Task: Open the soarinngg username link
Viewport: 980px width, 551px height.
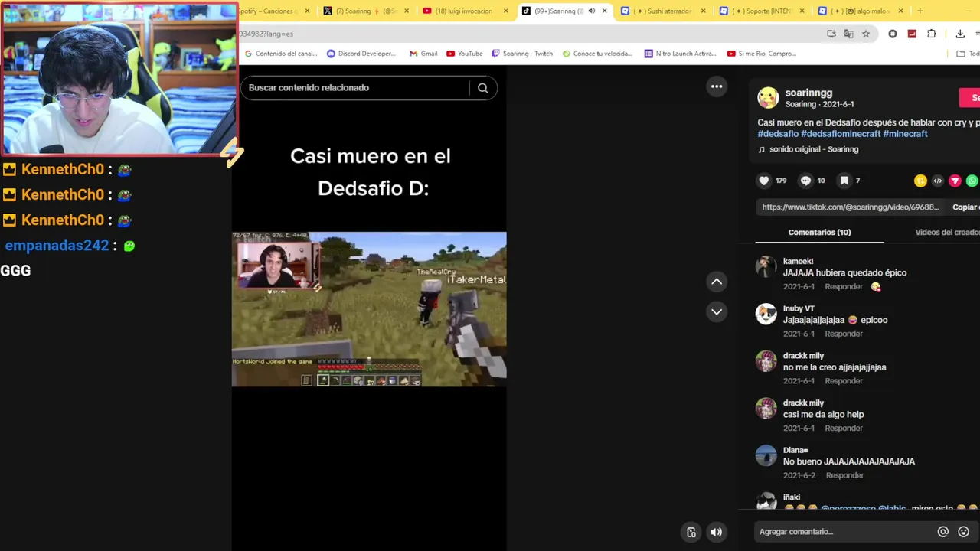Action: tap(808, 93)
